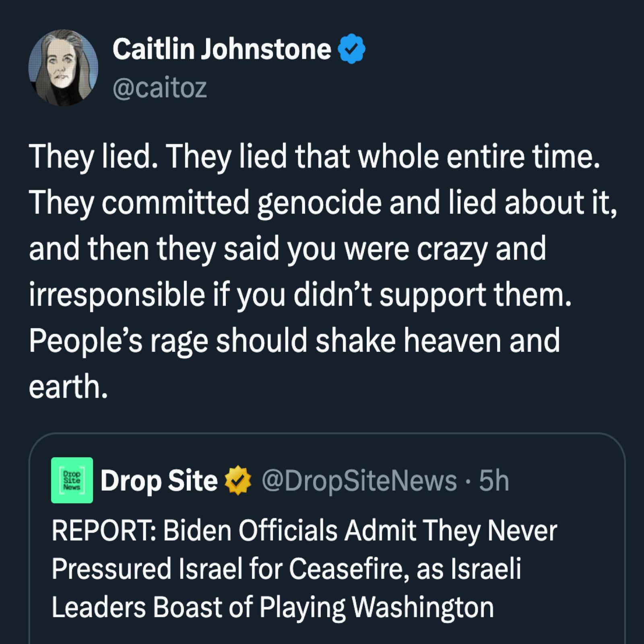Click the opening 'They lied.' sentence
The width and height of the screenshot is (644, 644).
[92, 157]
